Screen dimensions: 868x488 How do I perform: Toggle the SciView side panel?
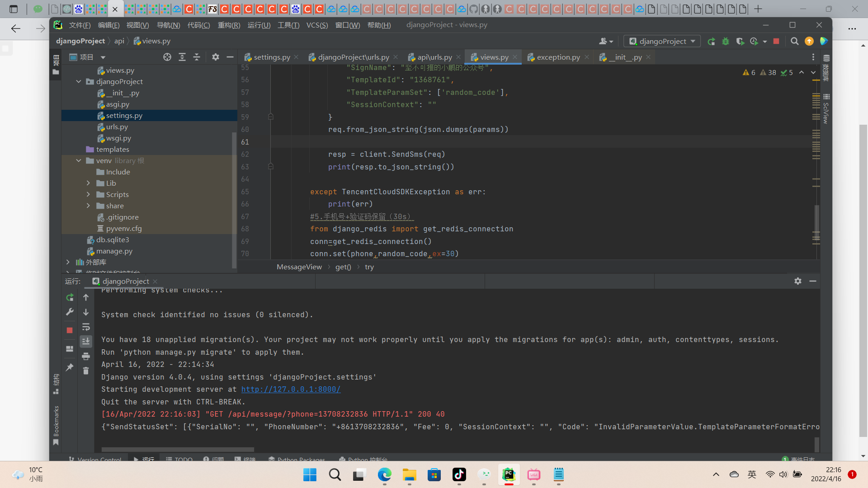[x=826, y=110]
